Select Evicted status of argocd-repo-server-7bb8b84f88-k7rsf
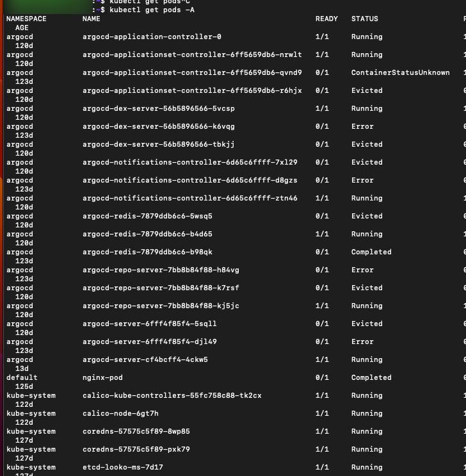Image resolution: width=466 pixels, height=476 pixels. (x=367, y=288)
